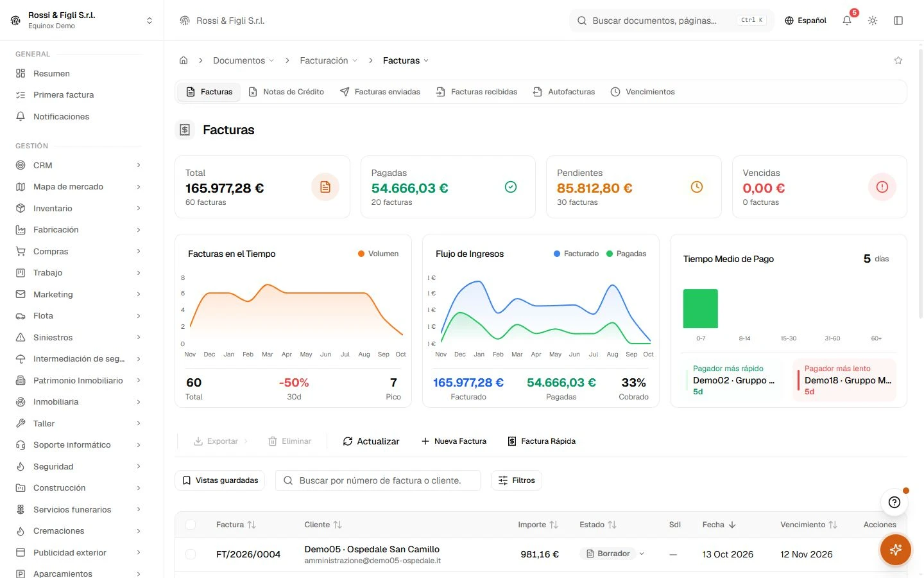
Task: Select all invoices header checkbox
Action: 191,525
